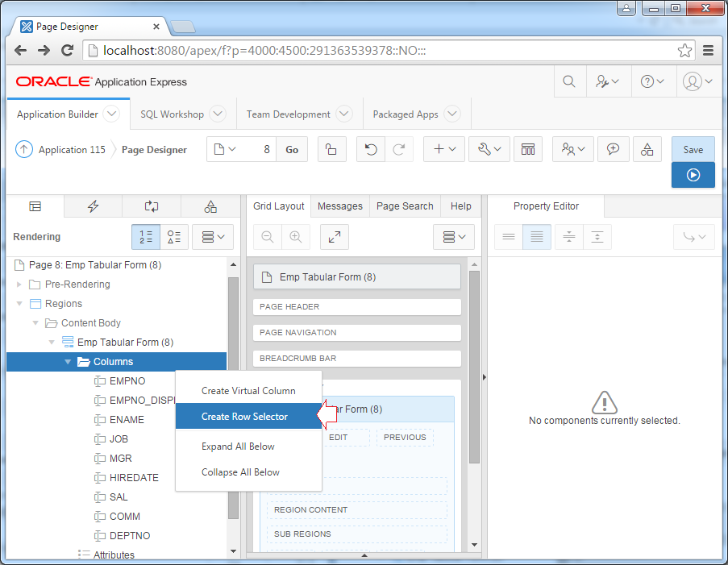Click the Save button

[x=693, y=149]
